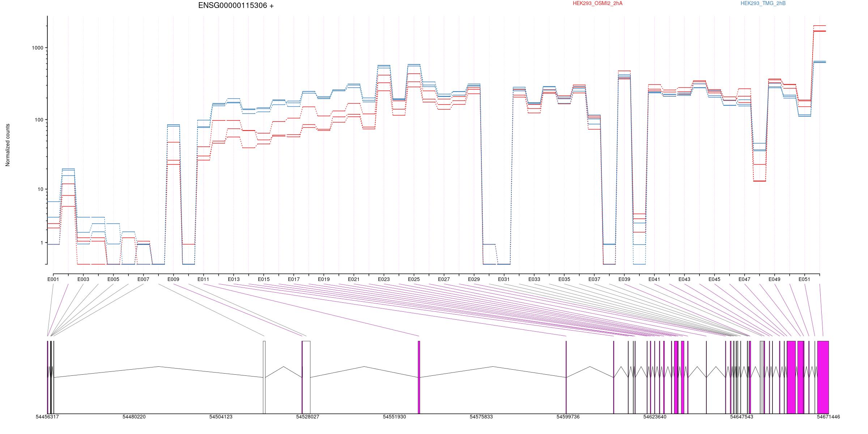Click genomic coordinate 54599736
The image size is (868, 434).
(568, 417)
